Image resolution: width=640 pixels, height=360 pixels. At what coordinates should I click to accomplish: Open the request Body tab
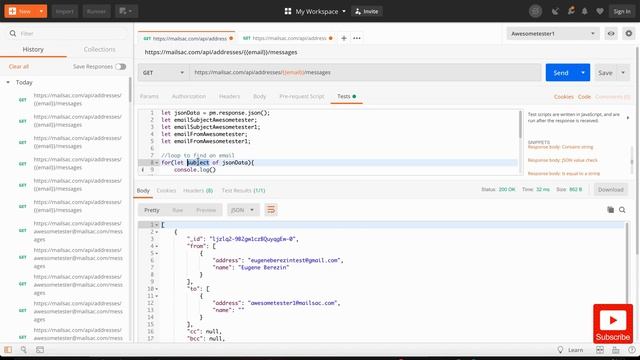coord(260,96)
